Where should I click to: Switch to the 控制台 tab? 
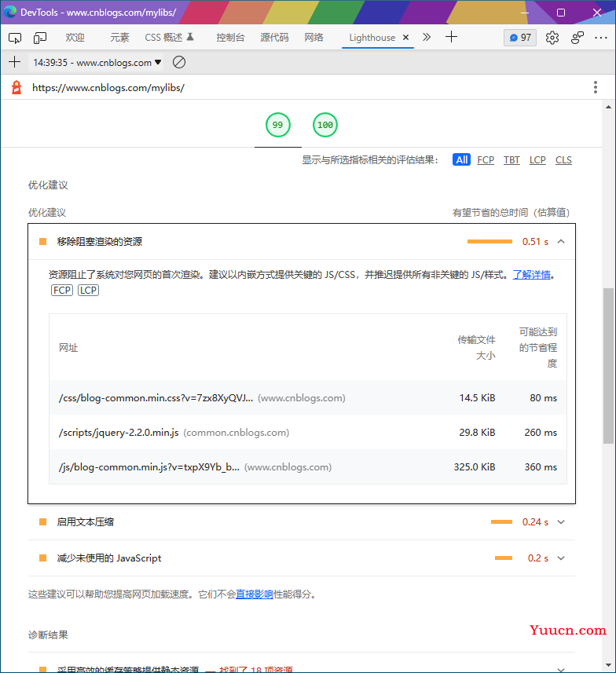tap(231, 38)
